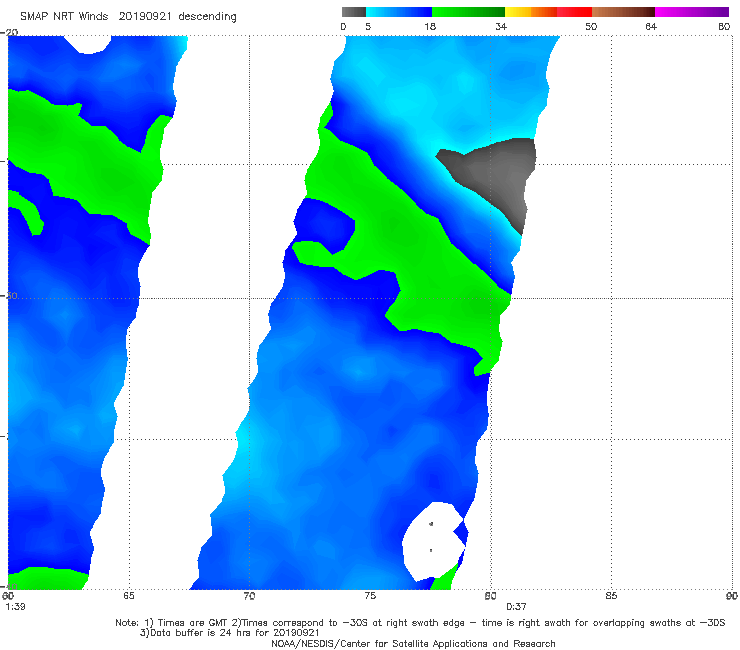Click the colorbar label "0"

pos(343,27)
